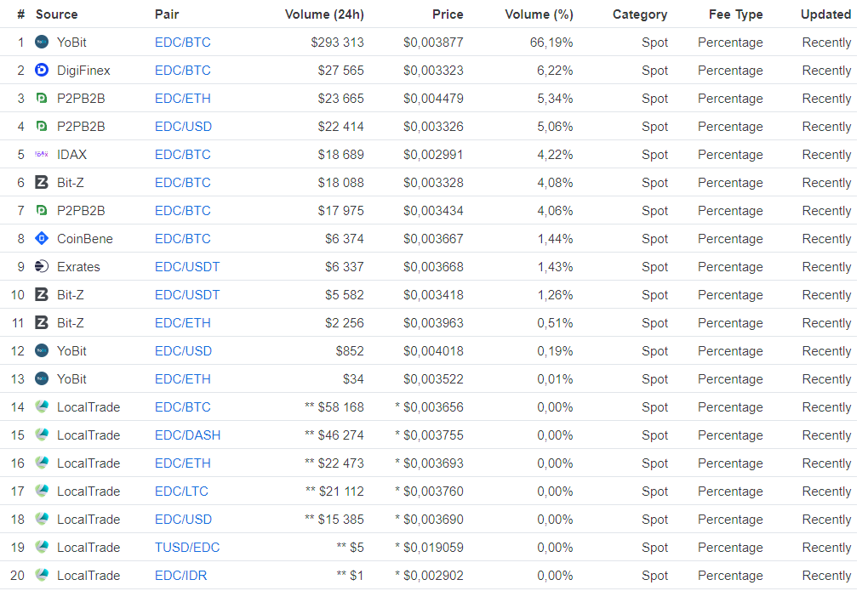The width and height of the screenshot is (868, 591).
Task: Select the $34 volume cell
Action: coord(353,379)
